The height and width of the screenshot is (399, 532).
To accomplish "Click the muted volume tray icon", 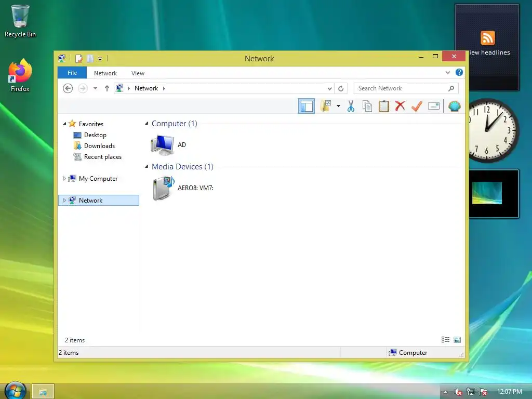I will 458,392.
